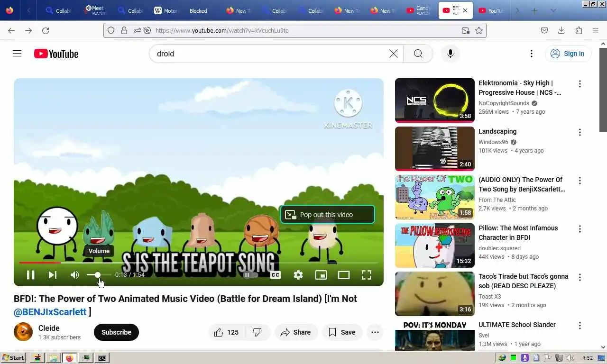Image resolution: width=607 pixels, height=364 pixels.
Task: Open options for Taco's Tirade video
Action: [579, 277]
